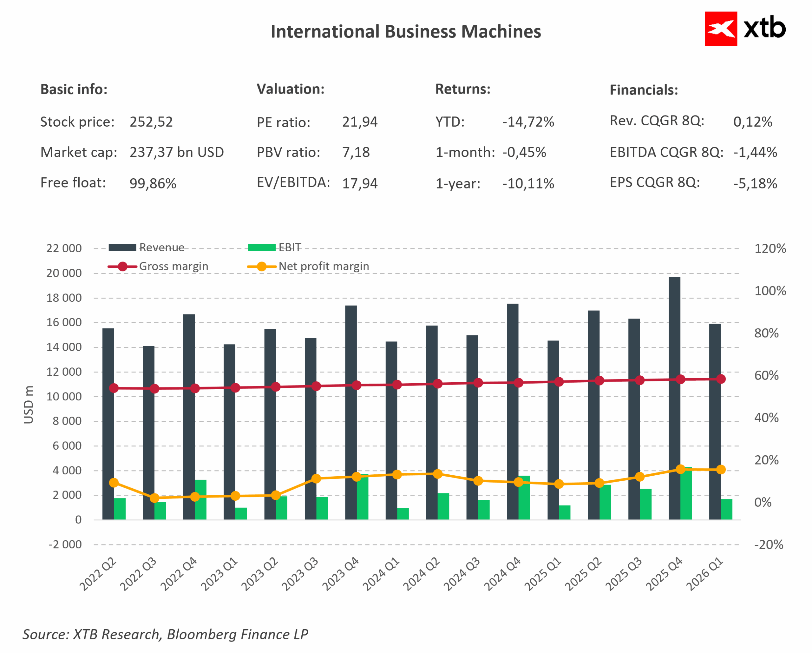Viewport: 812px width, 653px height.
Task: Click the 2026 Q1 x-axis label
Action: (x=705, y=574)
